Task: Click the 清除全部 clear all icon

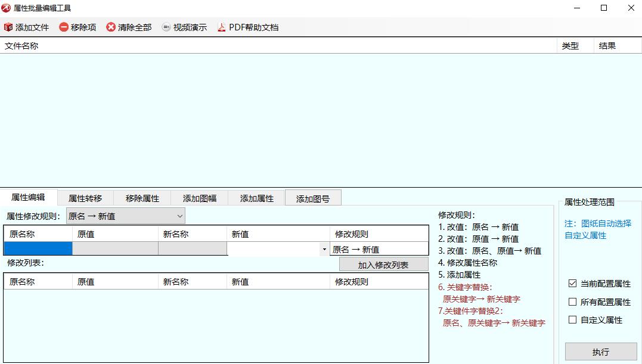Action: coord(111,27)
